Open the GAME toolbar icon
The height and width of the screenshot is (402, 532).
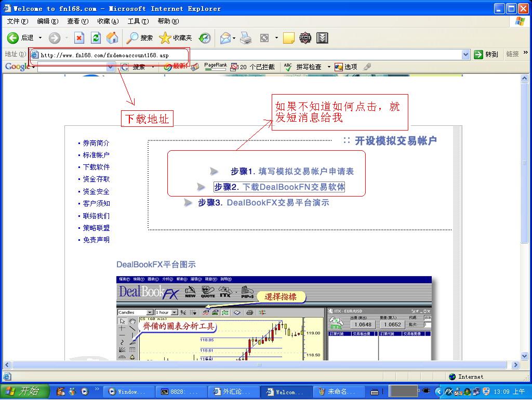point(305,37)
